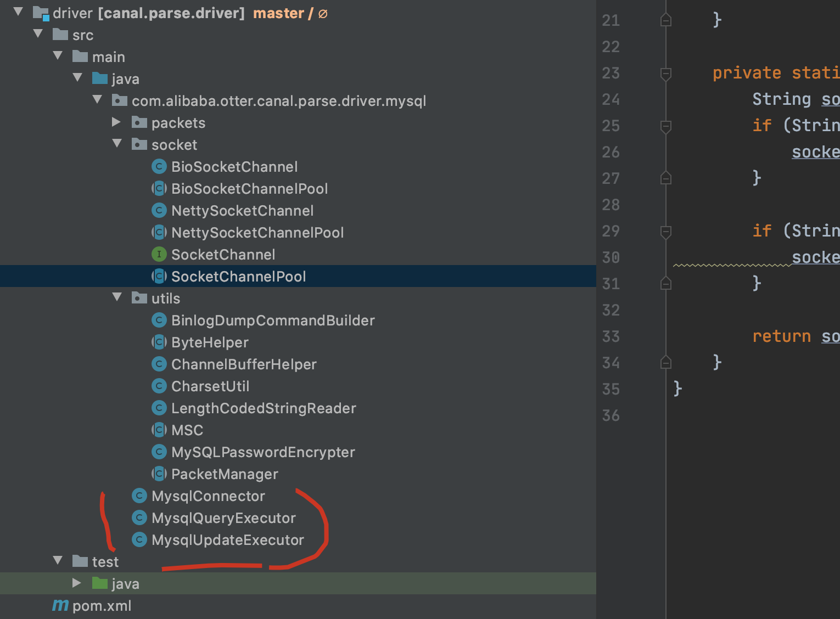This screenshot has height=619, width=840.
Task: Click the ByteHelper class icon
Action: (159, 342)
